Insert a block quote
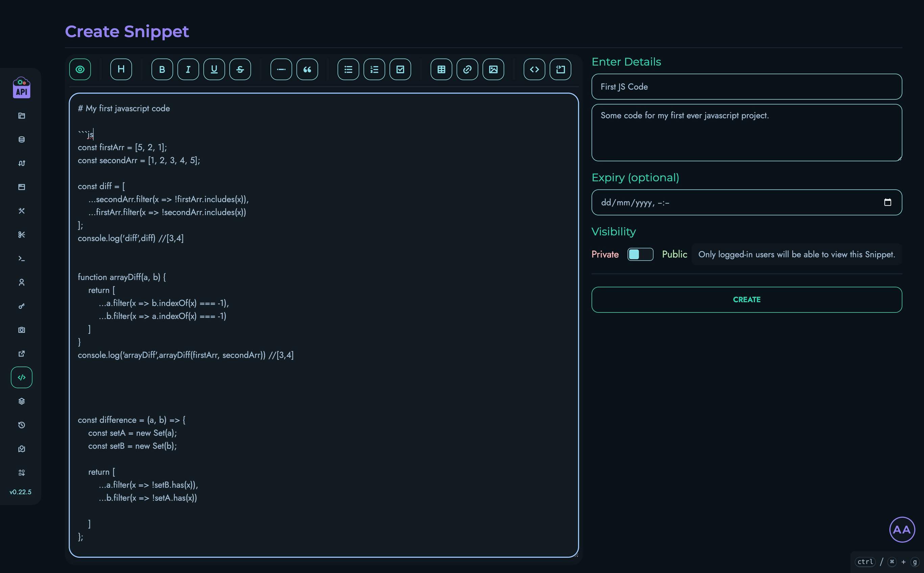 pos(307,69)
